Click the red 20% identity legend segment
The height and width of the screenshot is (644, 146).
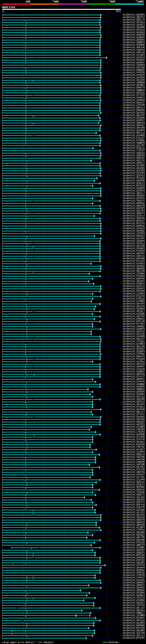pos(16,4)
